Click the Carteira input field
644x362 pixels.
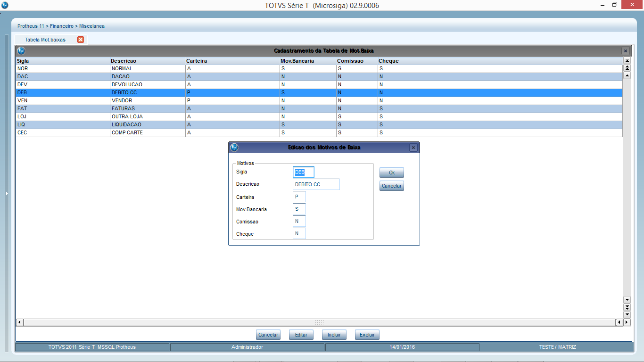299,197
